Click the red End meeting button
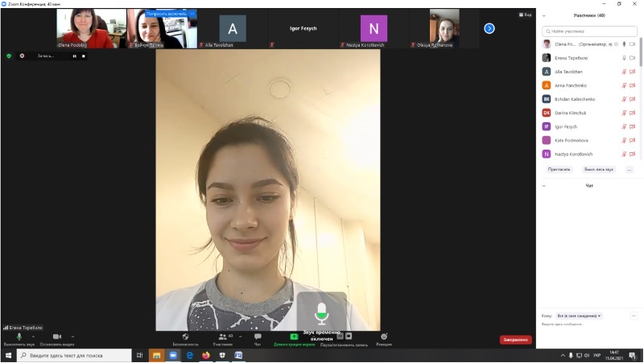 [515, 340]
